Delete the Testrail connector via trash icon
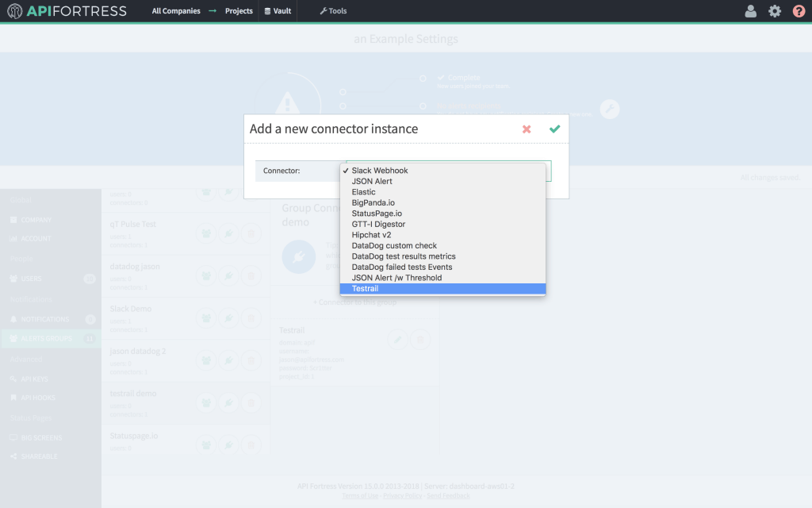 tap(420, 340)
